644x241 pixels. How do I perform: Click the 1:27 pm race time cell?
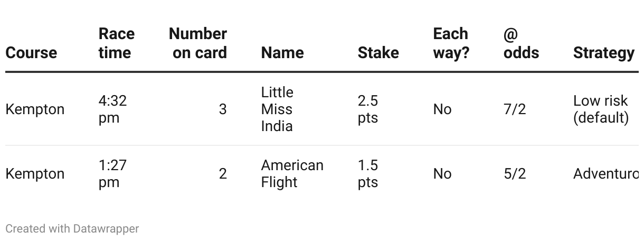click(x=112, y=173)
